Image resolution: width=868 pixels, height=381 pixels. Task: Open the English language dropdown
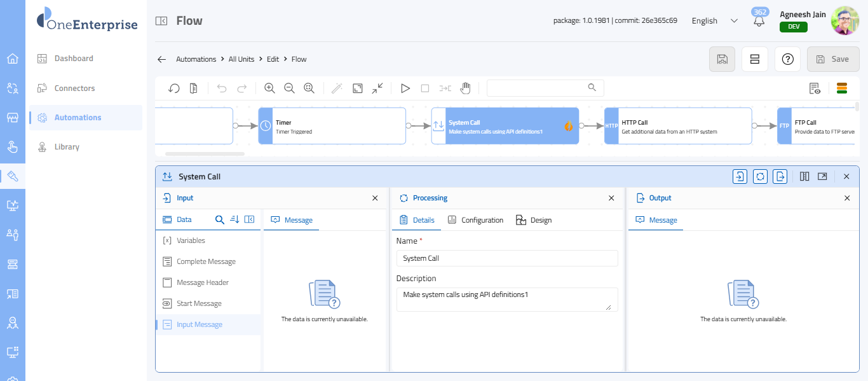click(714, 21)
